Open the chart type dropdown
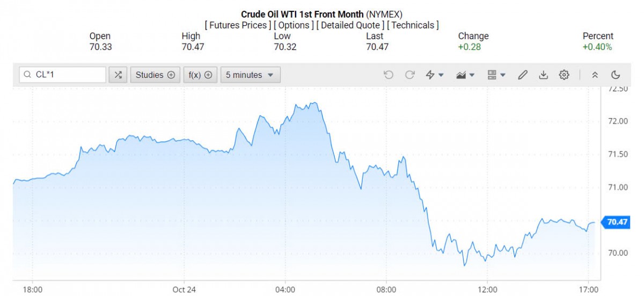The image size is (644, 296). [465, 75]
